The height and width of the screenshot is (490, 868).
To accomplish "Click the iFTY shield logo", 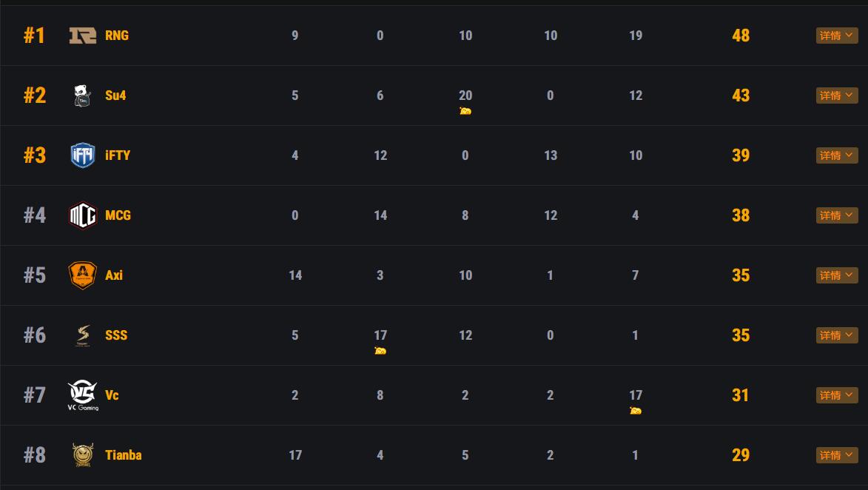I will click(83, 155).
